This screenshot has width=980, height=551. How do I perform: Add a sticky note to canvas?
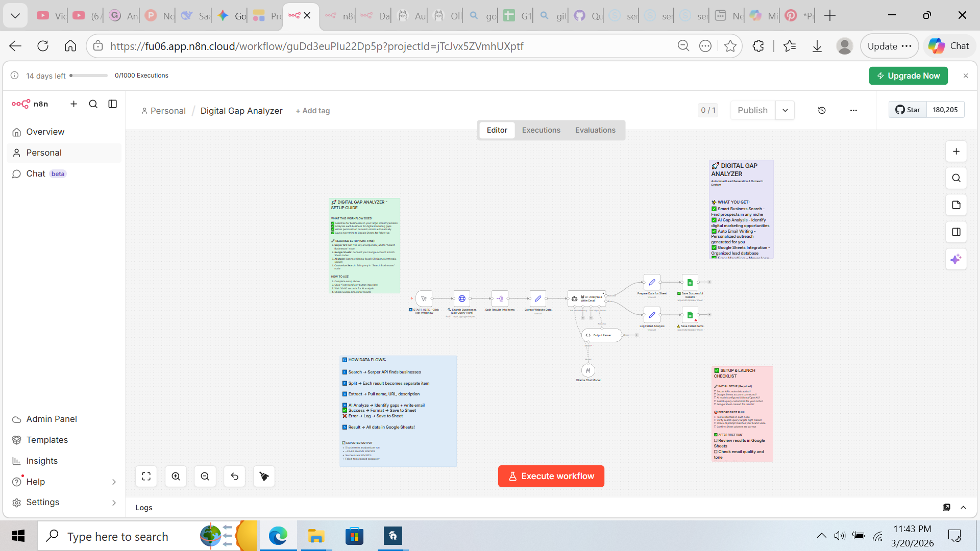pos(956,205)
